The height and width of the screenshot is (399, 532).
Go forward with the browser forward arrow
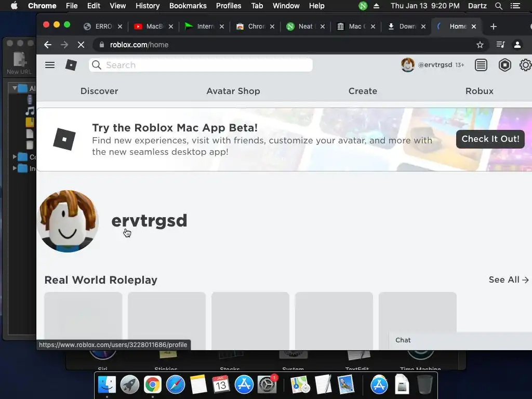64,45
